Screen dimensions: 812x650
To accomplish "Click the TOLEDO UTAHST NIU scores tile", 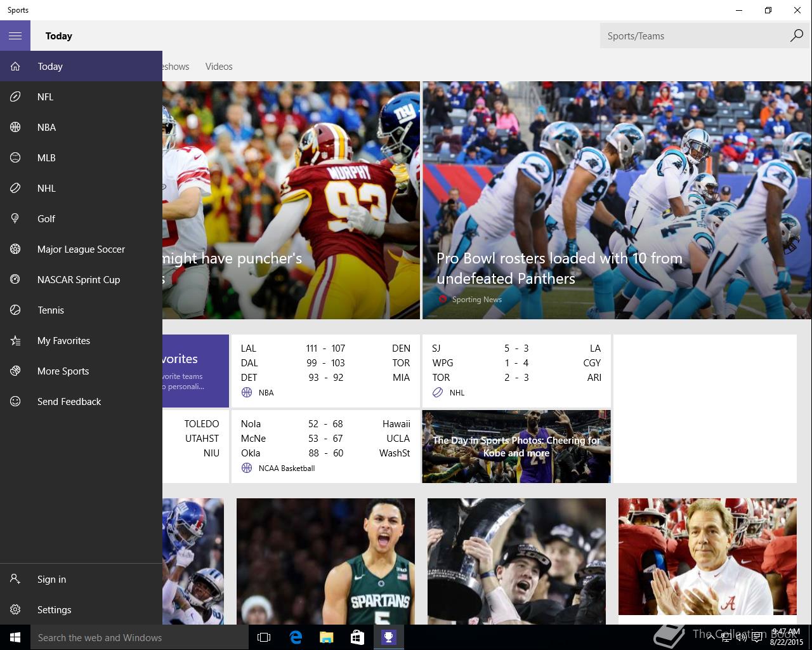I will pos(195,446).
